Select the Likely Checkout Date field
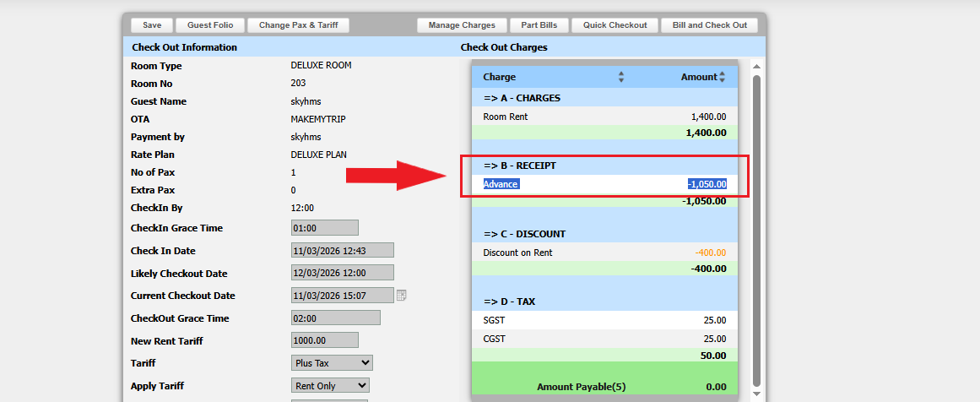Screen dimensions: 980x402 tap(342, 274)
